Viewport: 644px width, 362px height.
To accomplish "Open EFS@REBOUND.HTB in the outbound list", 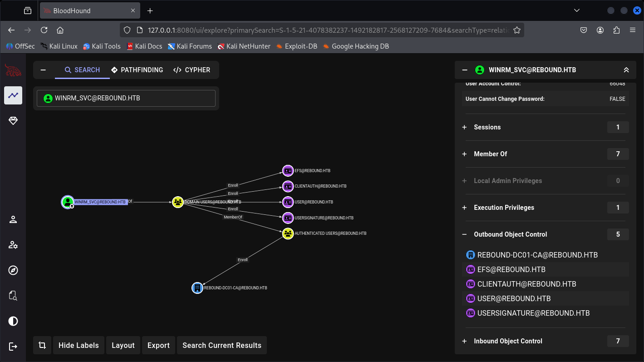I will 511,269.
